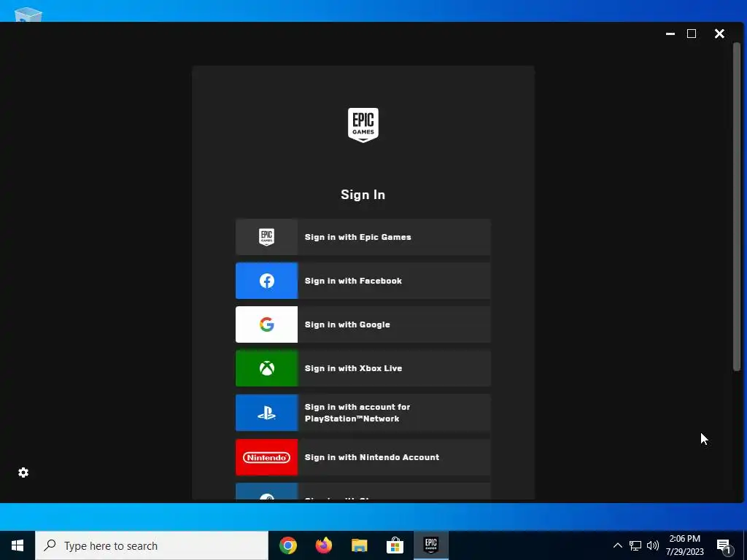This screenshot has height=560, width=747.
Task: Launch Firefox from the taskbar
Action: tap(323, 545)
